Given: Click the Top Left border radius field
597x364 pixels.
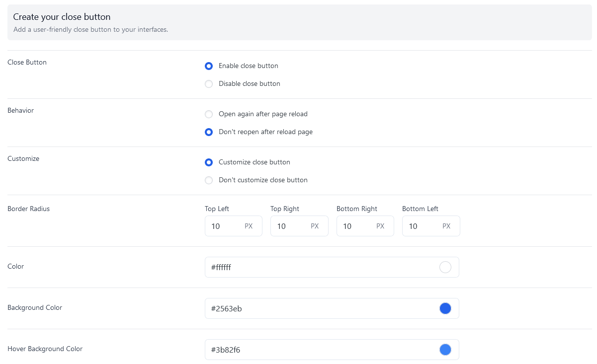Looking at the screenshot, I should click(233, 226).
